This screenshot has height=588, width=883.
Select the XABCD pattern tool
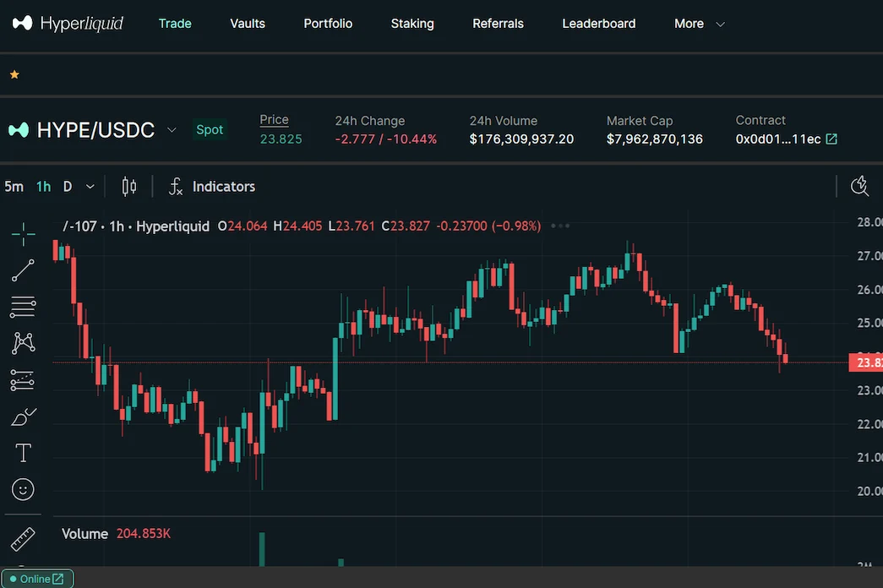(x=23, y=343)
